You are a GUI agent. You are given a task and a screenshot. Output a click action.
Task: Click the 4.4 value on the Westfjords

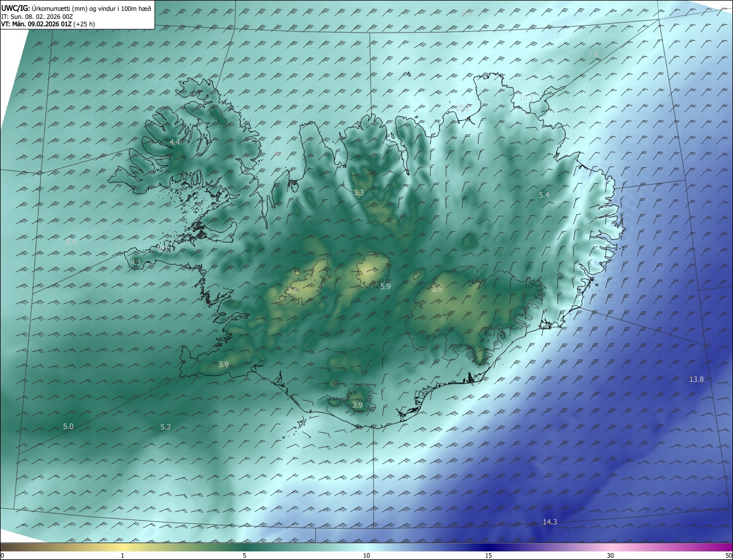pos(175,142)
